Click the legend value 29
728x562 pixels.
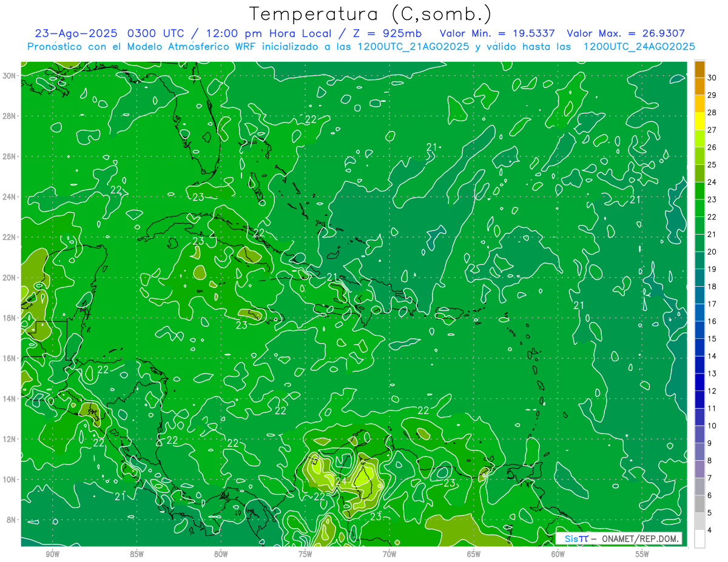pyautogui.click(x=712, y=95)
